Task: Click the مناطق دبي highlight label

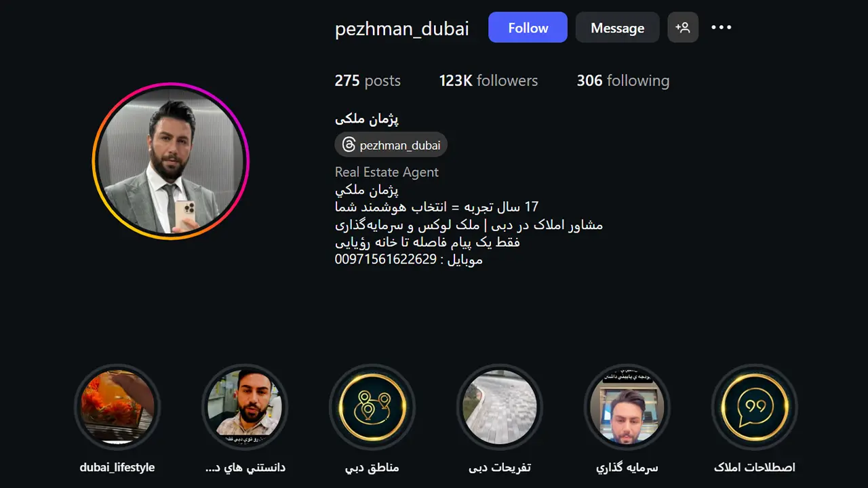Action: point(372,467)
